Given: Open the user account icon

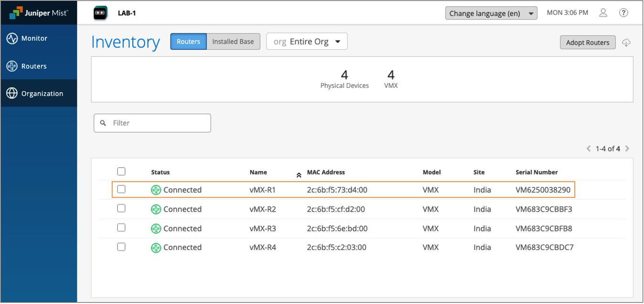Looking at the screenshot, I should [603, 13].
